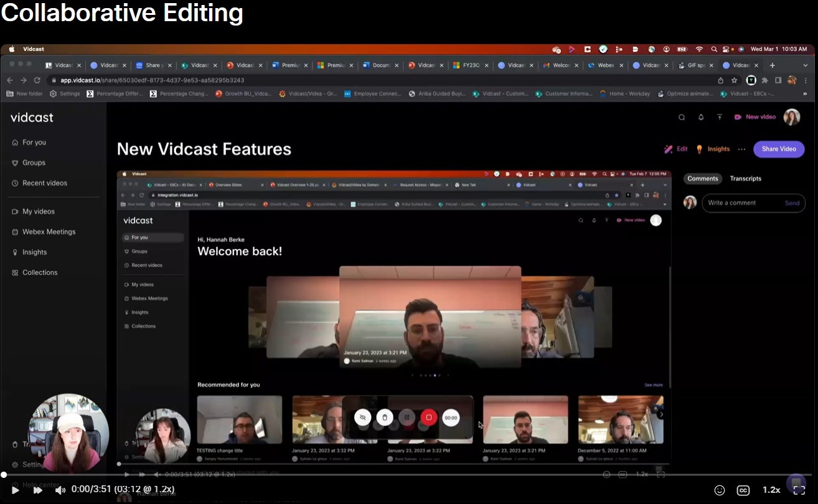Mute the player volume speaker icon

pos(60,490)
